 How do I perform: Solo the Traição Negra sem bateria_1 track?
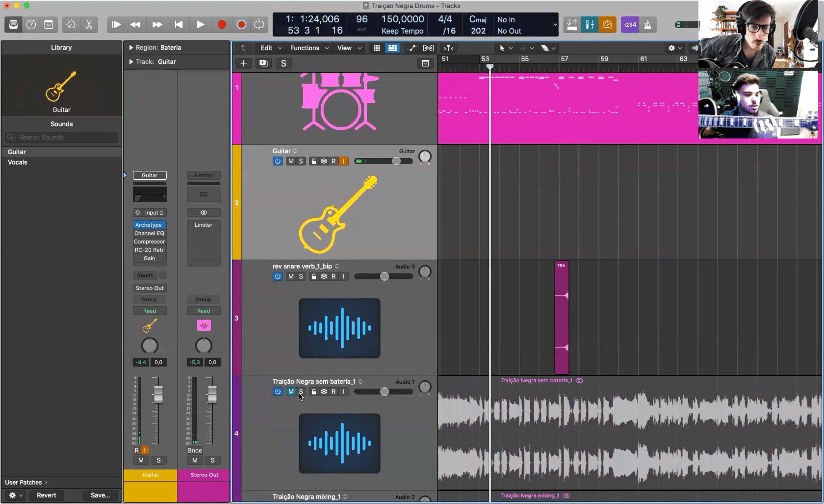(x=301, y=392)
